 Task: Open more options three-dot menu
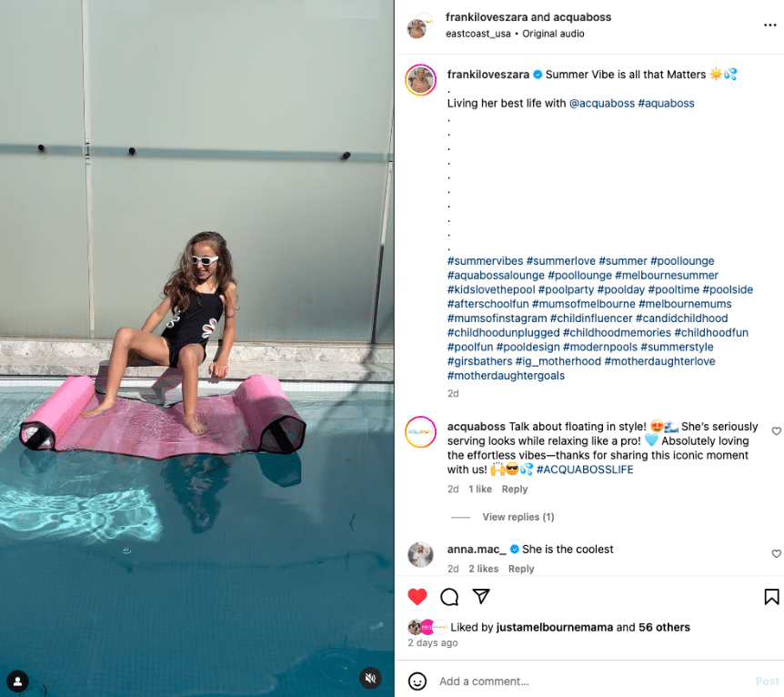click(770, 25)
